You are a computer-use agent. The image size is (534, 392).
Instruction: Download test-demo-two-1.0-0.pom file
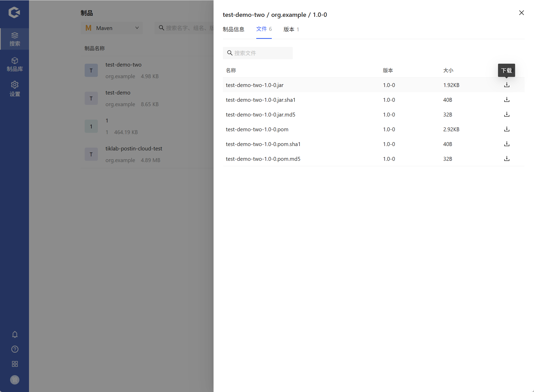click(507, 129)
